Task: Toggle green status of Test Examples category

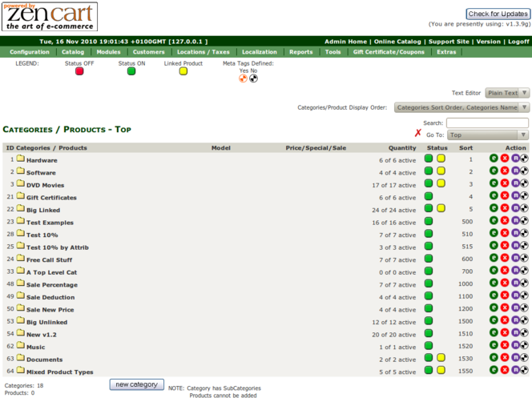Action: 429,222
